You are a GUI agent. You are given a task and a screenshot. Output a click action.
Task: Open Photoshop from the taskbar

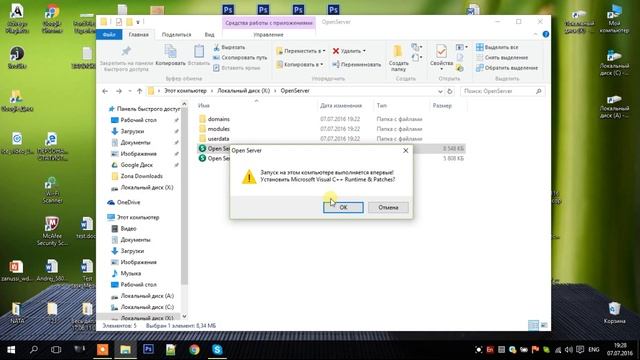pyautogui.click(x=148, y=350)
